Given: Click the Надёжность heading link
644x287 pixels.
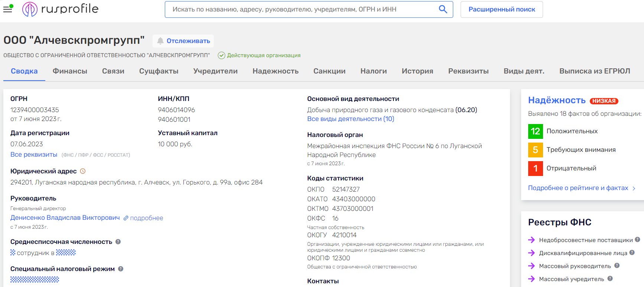Looking at the screenshot, I should coord(557,100).
